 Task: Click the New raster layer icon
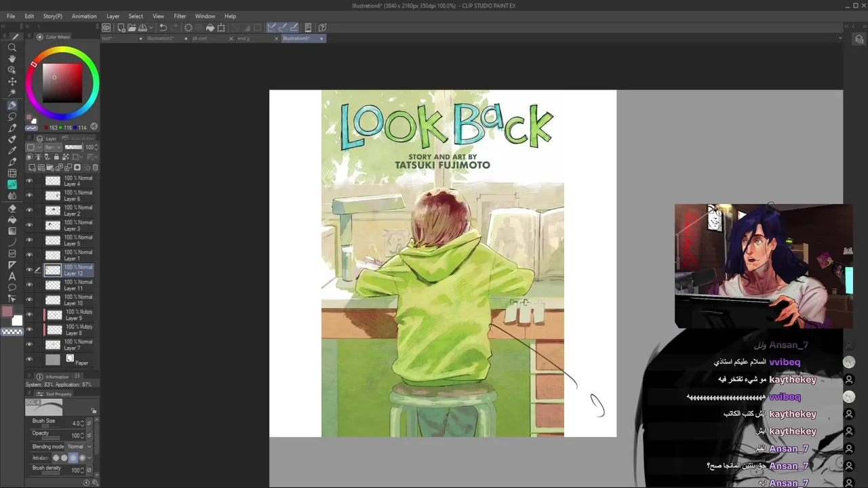pyautogui.click(x=32, y=167)
